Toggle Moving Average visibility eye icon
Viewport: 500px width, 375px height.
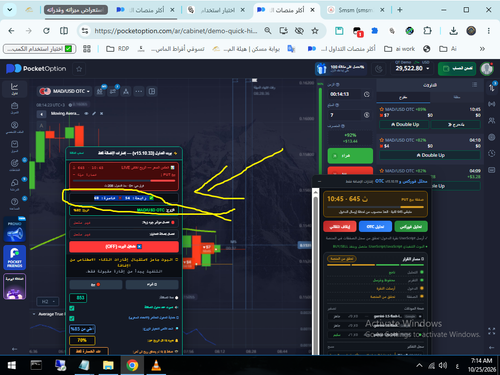[86, 114]
